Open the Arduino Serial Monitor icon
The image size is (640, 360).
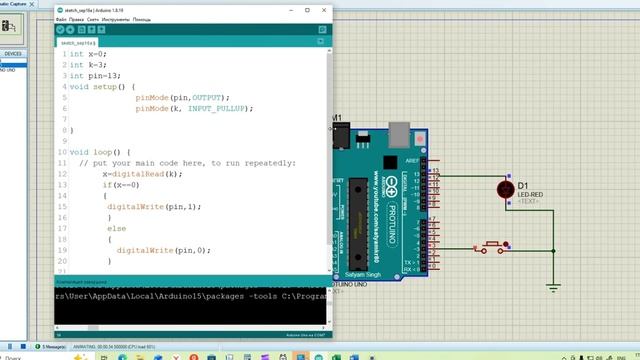(322, 29)
